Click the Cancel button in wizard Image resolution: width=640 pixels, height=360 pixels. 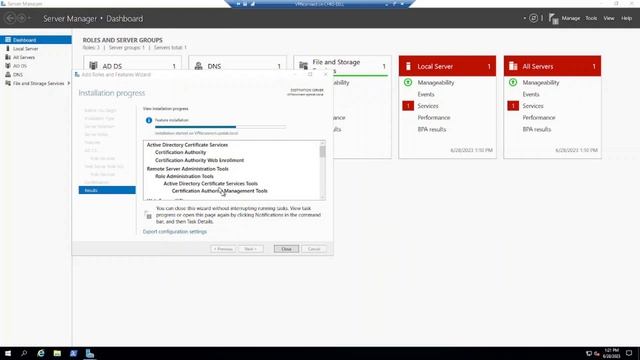pyautogui.click(x=314, y=249)
